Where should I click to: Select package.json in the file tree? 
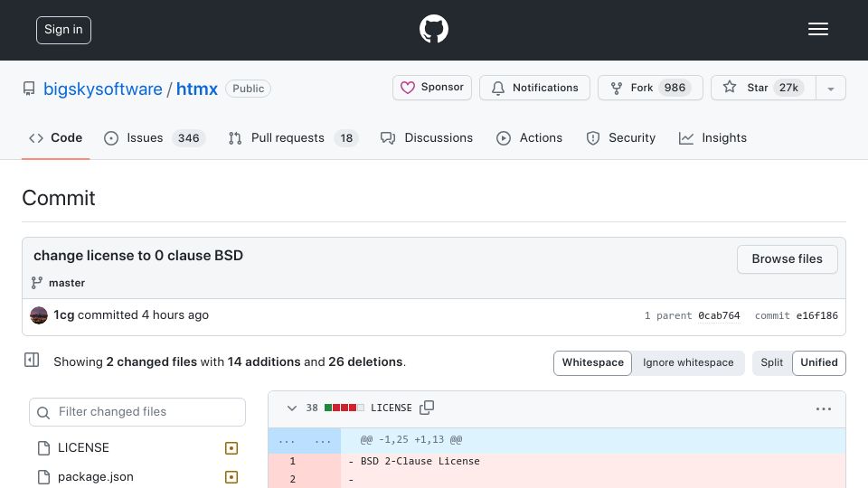(x=96, y=477)
